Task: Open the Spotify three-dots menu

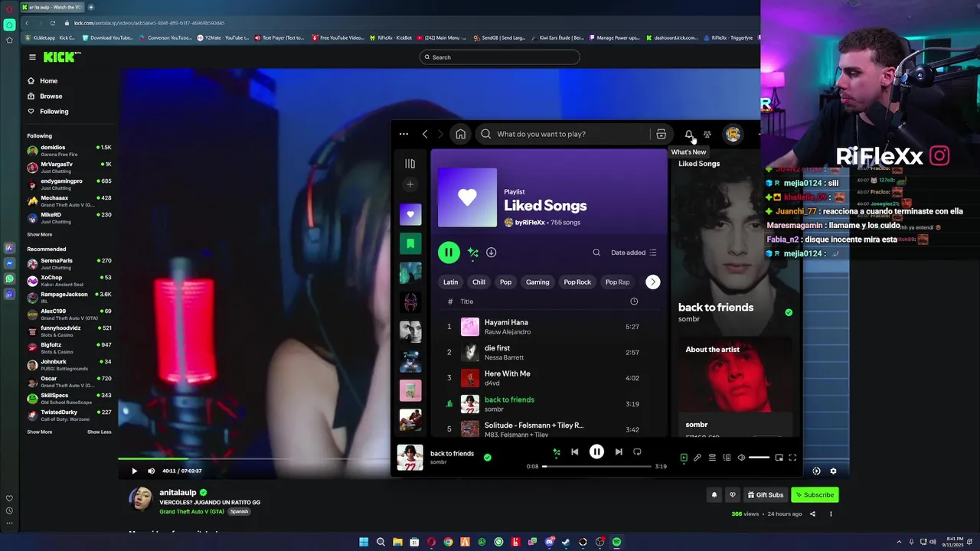Action: tap(403, 134)
